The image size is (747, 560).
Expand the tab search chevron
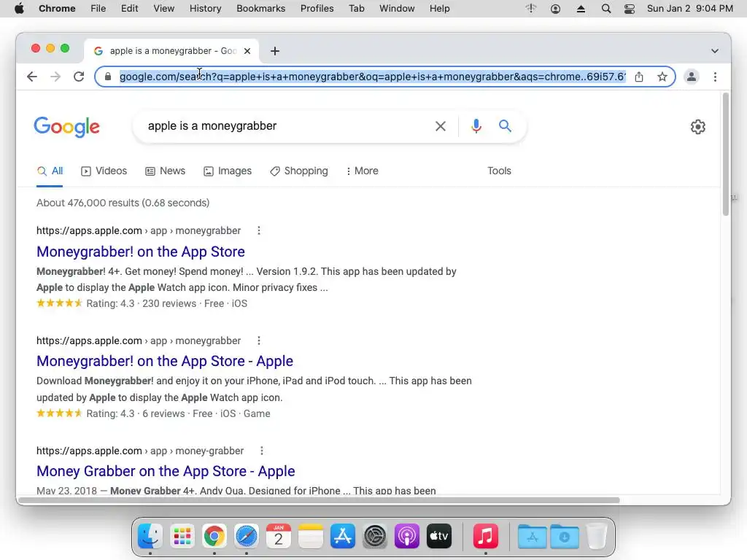click(x=715, y=51)
